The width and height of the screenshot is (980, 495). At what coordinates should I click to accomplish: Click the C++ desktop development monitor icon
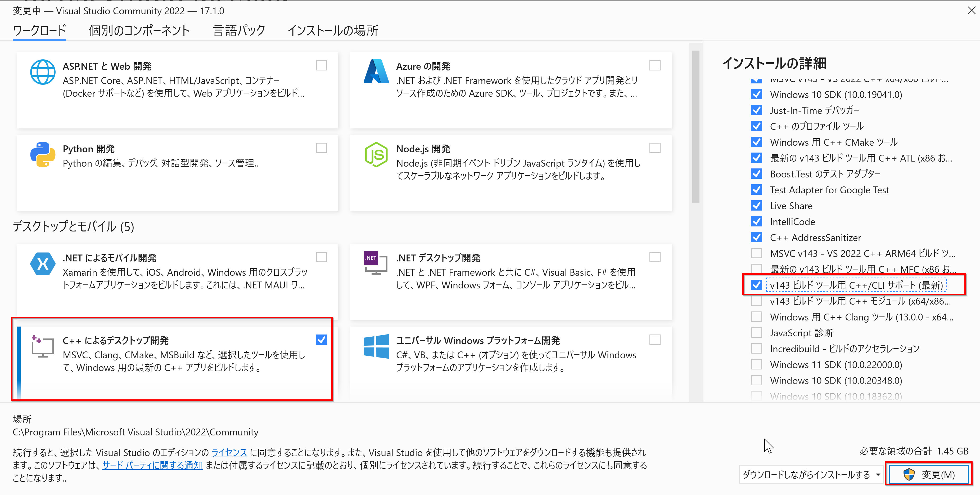point(42,346)
